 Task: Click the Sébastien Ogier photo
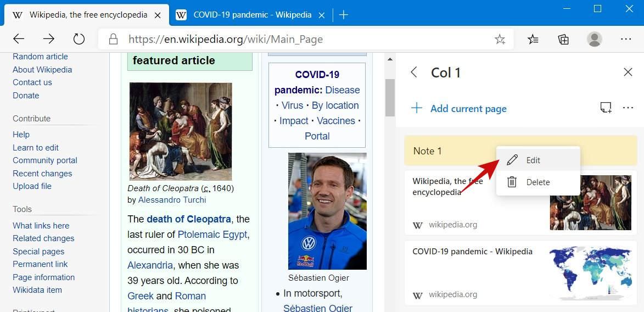point(327,211)
